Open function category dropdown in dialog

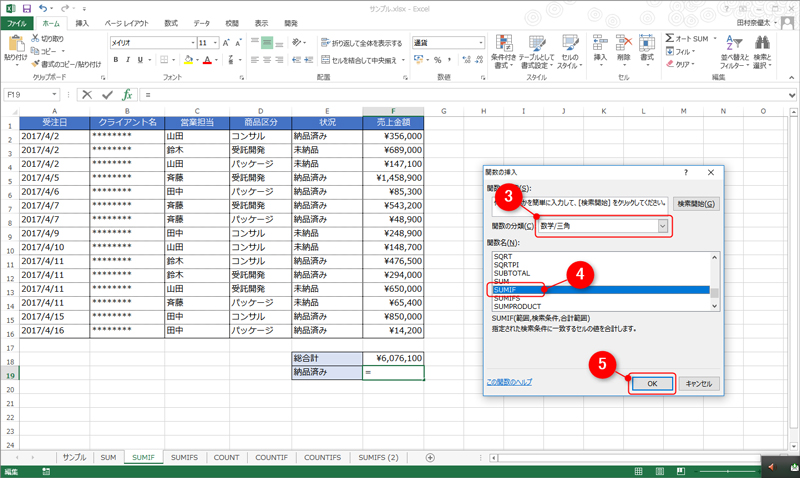point(662,226)
